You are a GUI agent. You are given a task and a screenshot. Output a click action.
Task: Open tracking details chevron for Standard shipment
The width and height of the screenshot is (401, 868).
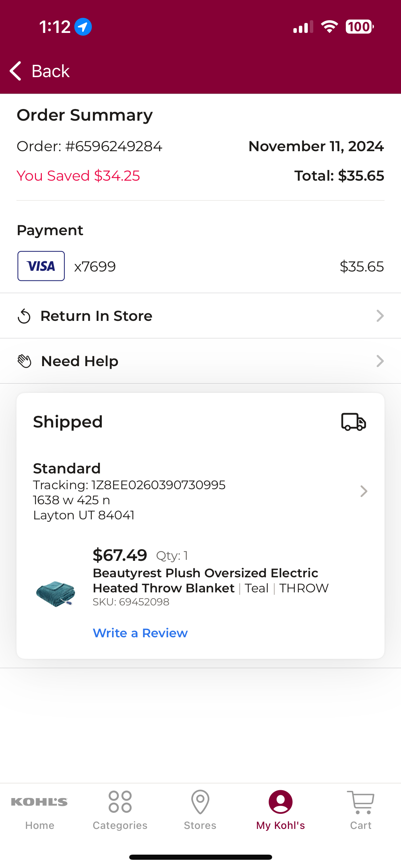click(364, 491)
